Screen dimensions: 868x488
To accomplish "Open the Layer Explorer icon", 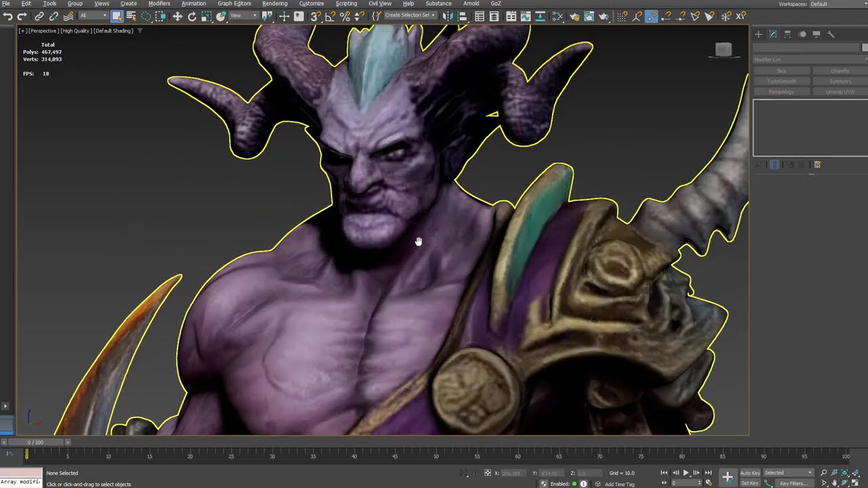I will click(494, 16).
